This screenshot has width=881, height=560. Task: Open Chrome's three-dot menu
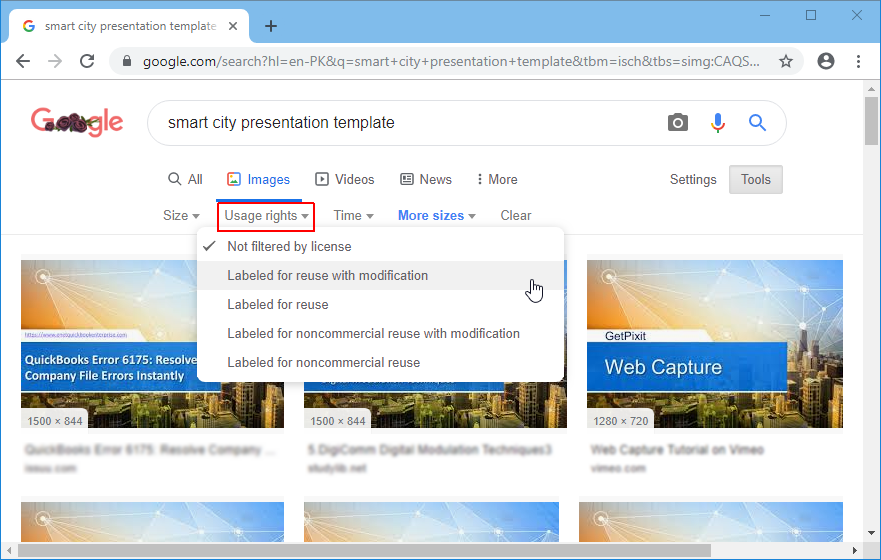pyautogui.click(x=858, y=61)
